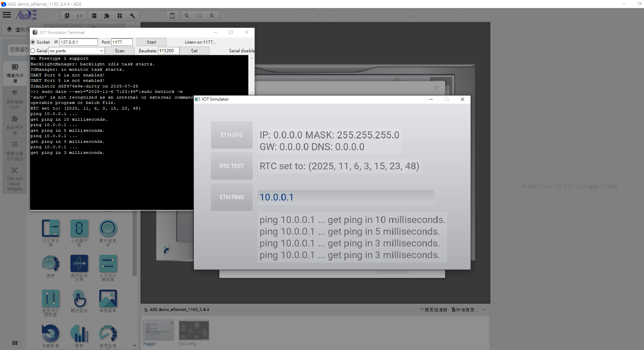The image size is (644, 350).
Task: Click the zoom out magnifier icon
Action: (x=187, y=16)
